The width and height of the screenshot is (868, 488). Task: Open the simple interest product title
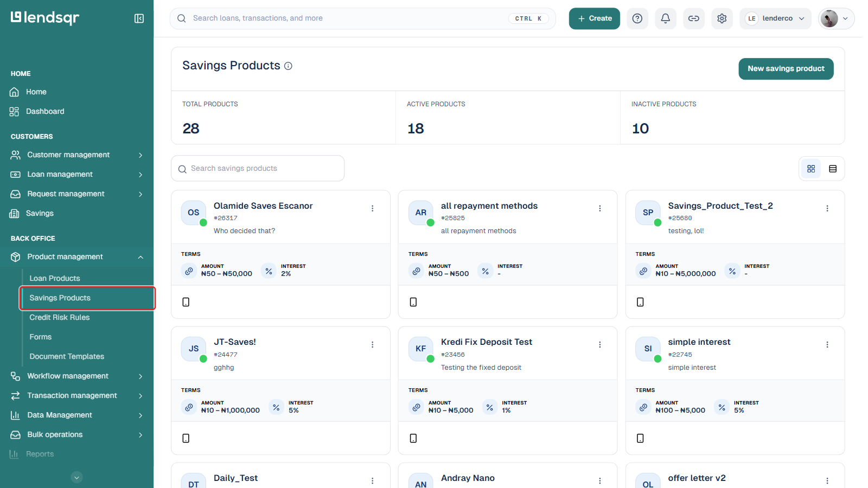[699, 342]
